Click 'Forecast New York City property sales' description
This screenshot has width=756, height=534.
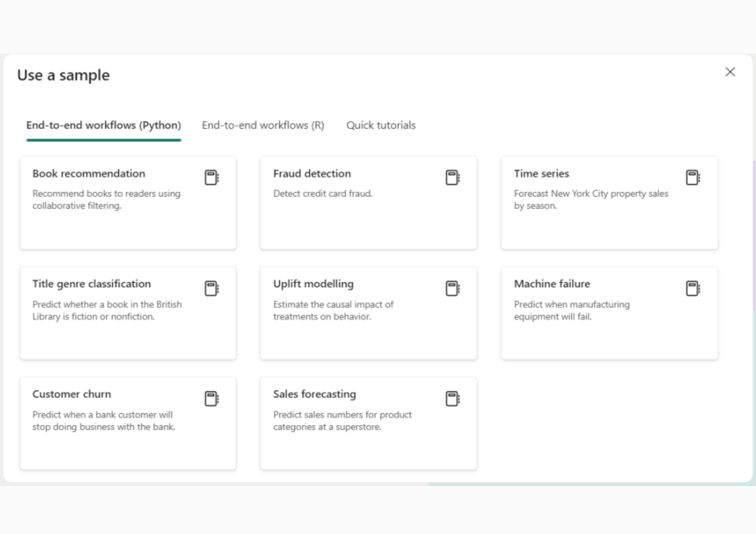591,199
